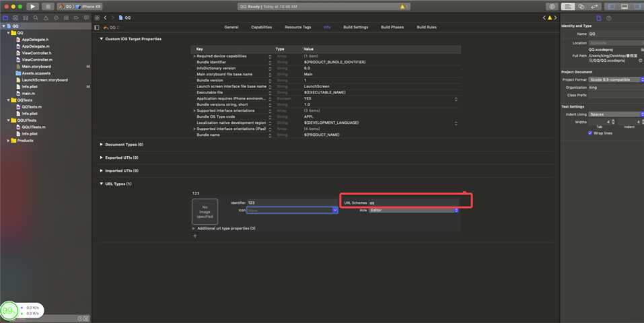Select the QQ scheme in toolbar
Viewport: 644px width, 323px height.
66,7
